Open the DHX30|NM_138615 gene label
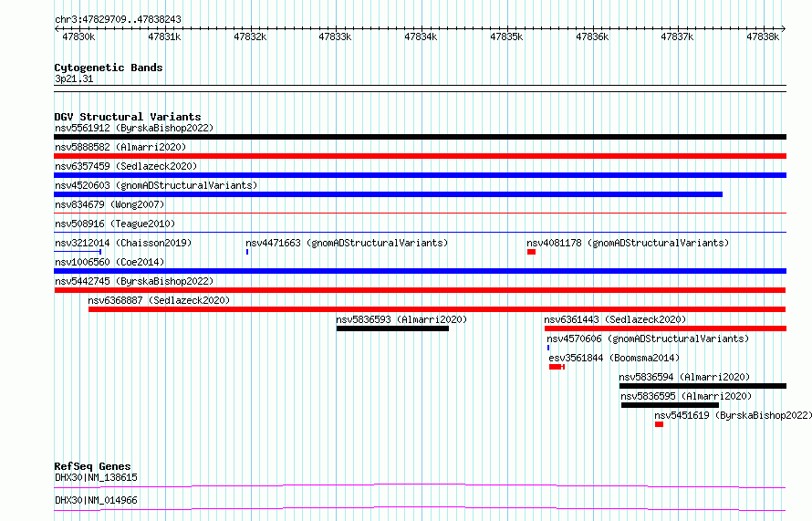812x521 pixels. (96, 477)
